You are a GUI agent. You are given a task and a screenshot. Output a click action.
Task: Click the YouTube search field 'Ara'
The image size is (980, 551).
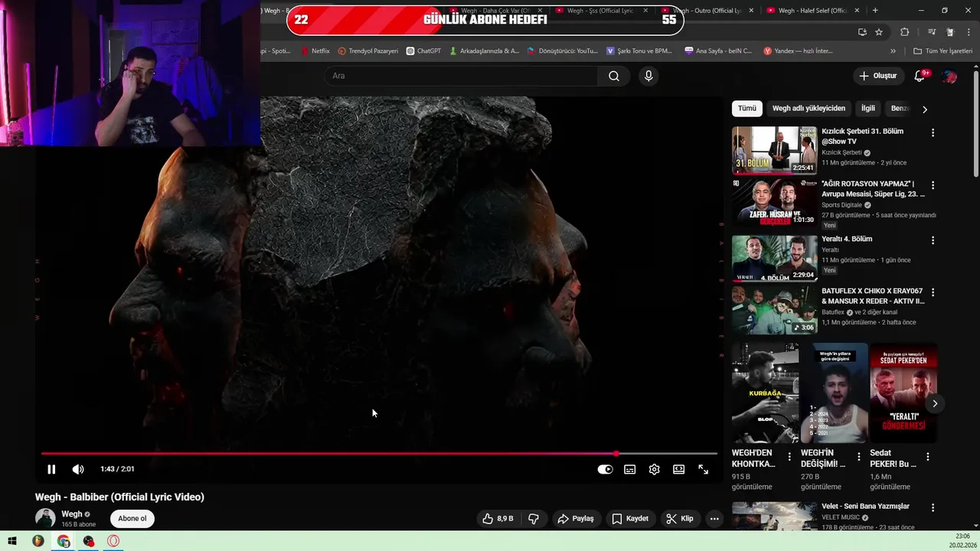coord(461,76)
